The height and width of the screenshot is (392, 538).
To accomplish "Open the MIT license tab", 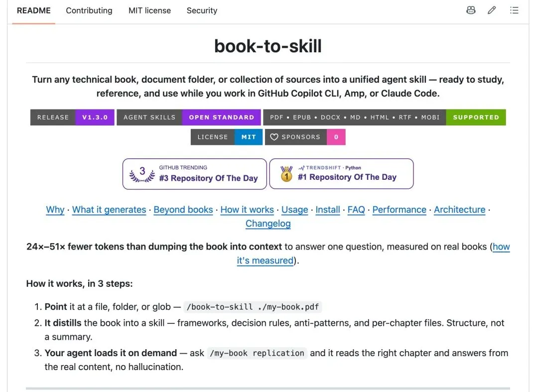I will pos(149,10).
